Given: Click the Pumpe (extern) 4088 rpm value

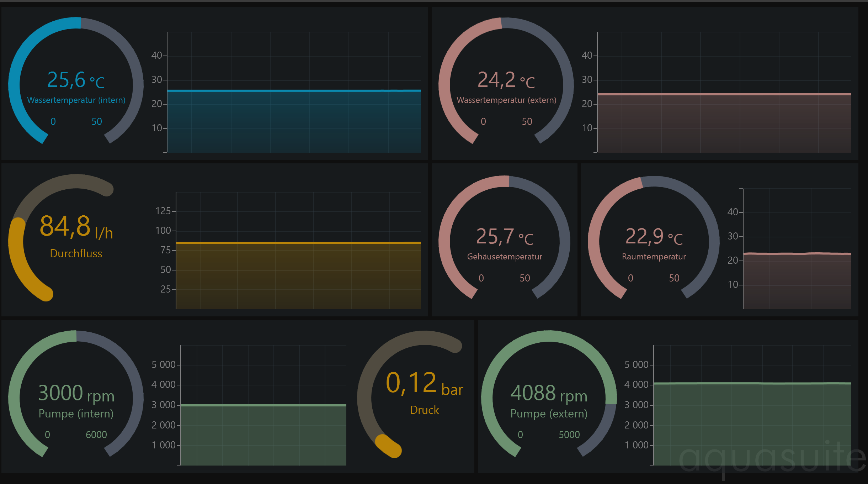Looking at the screenshot, I should coord(548,393).
